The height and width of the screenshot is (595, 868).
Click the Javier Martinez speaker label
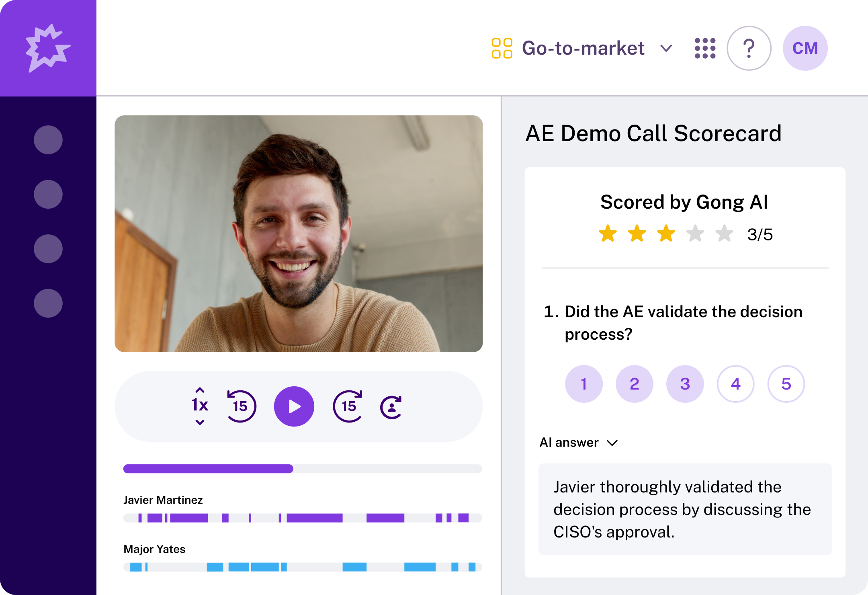coord(163,500)
